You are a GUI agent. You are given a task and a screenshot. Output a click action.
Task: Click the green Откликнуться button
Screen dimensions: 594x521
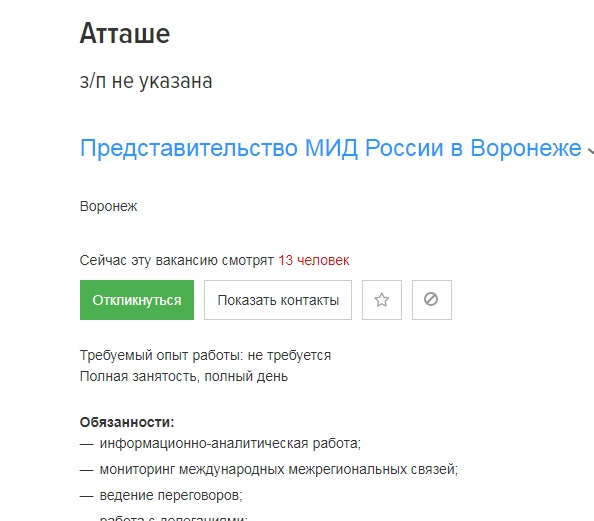[137, 300]
